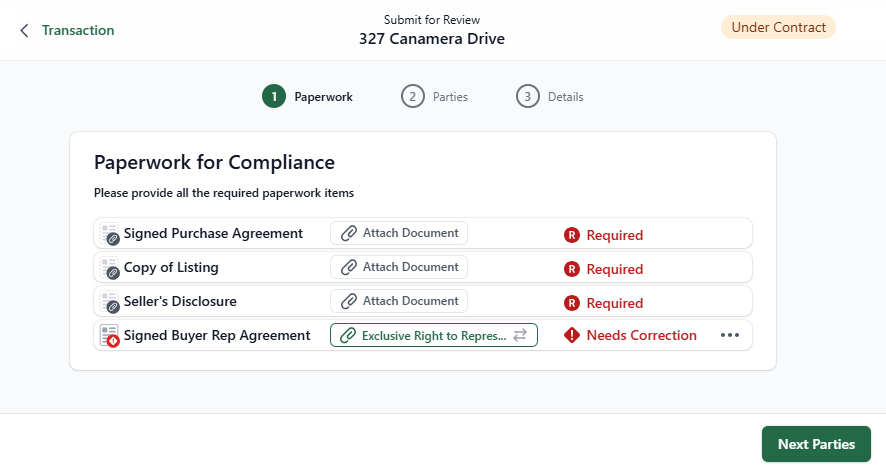Click the back arrow beside Transaction
The width and height of the screenshot is (886, 474).
(x=24, y=31)
